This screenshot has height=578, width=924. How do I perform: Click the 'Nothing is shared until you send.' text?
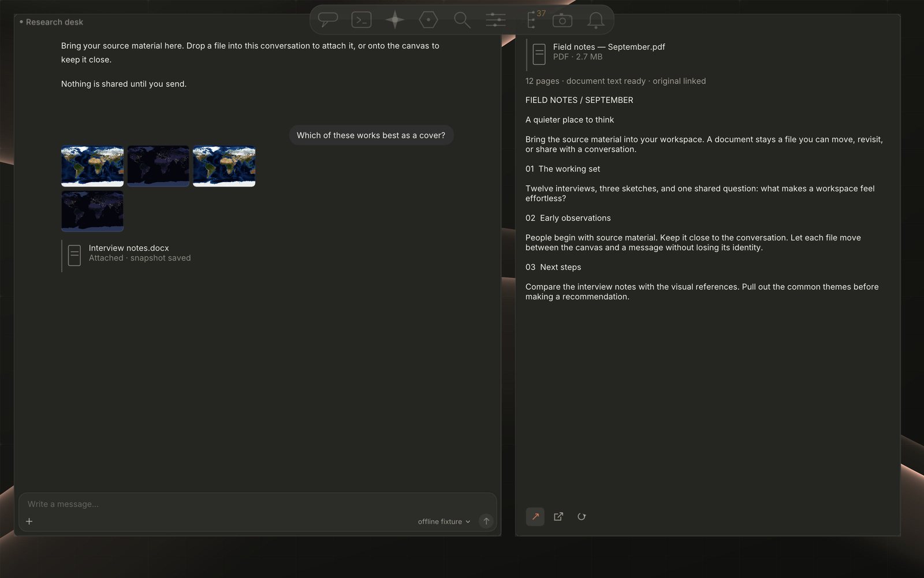124,84
